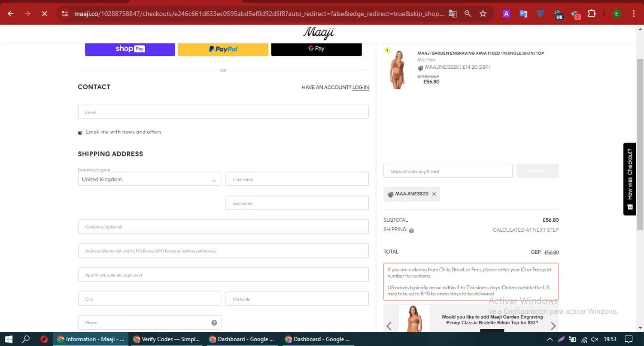Pay with Google Pay button
Viewport: 644px width, 346px height.
(316, 49)
